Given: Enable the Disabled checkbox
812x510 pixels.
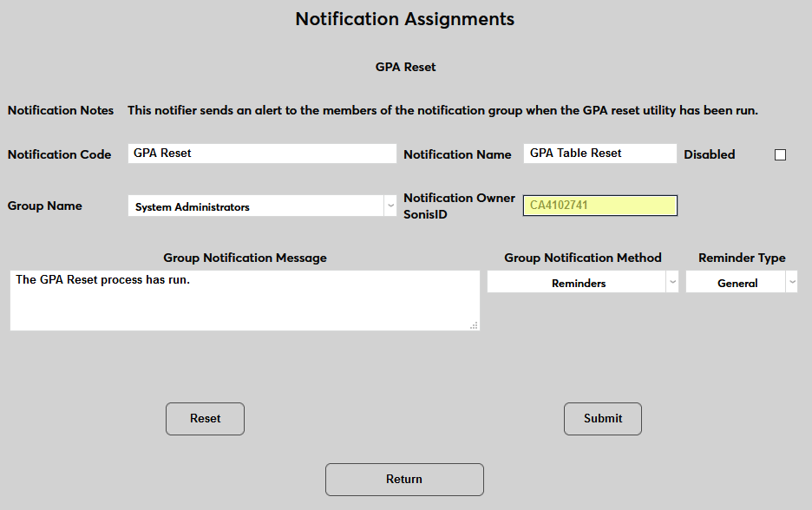Looking at the screenshot, I should pyautogui.click(x=780, y=154).
